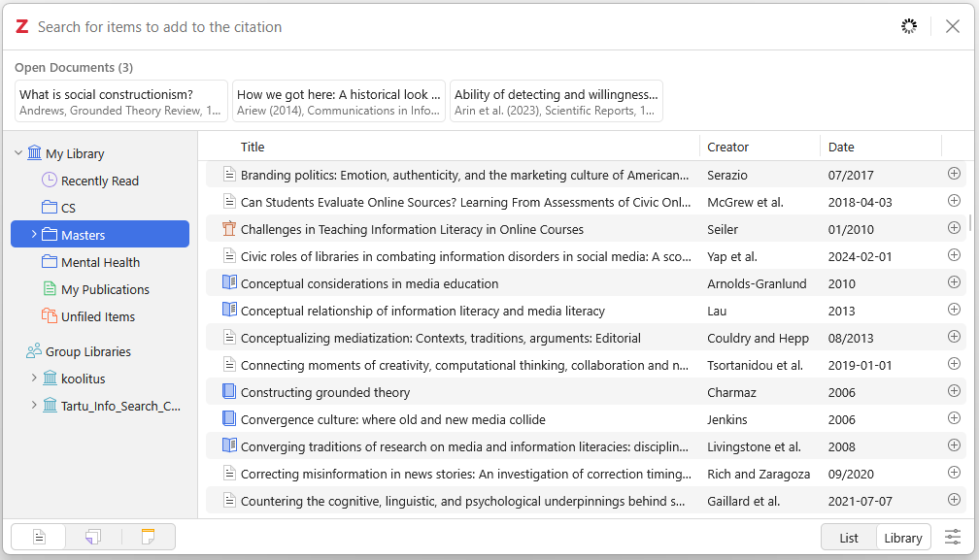
Task: Toggle the notes filter button
Action: 148,537
